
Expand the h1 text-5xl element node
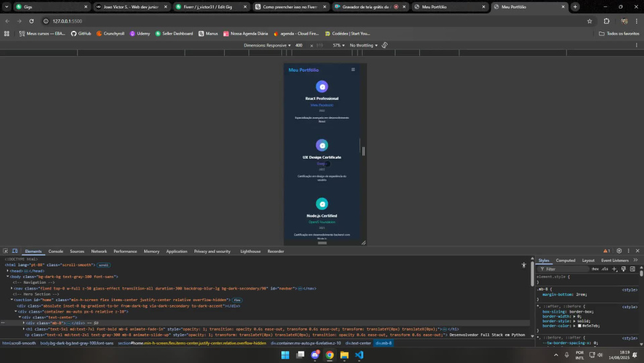point(24,329)
